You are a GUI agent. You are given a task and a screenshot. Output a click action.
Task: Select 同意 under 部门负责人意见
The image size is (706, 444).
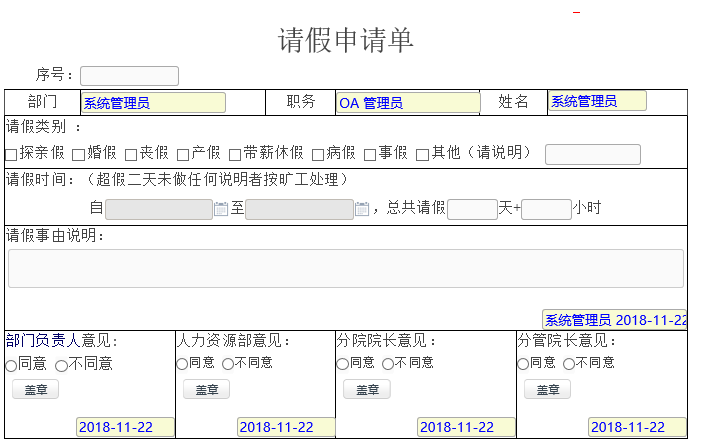click(x=11, y=365)
